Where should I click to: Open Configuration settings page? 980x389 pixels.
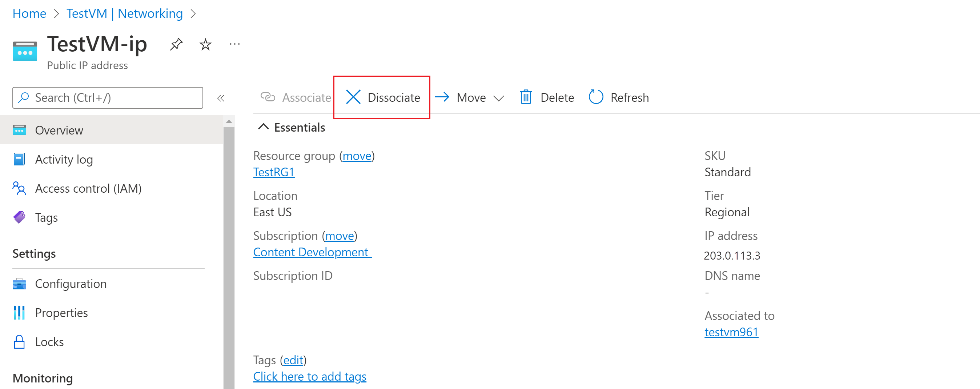point(112,284)
